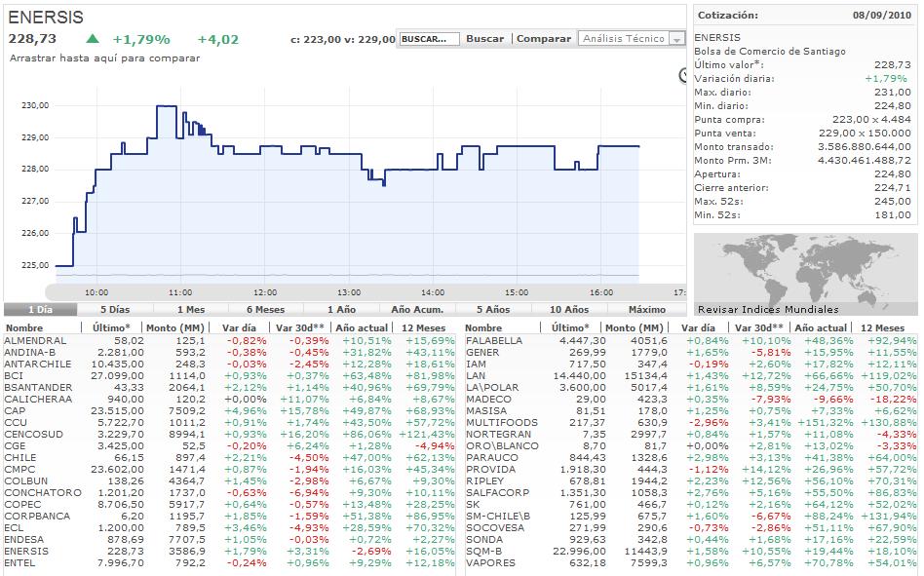This screenshot has height=576, width=924.
Task: Show the 6 Meses chart range
Action: 265,309
